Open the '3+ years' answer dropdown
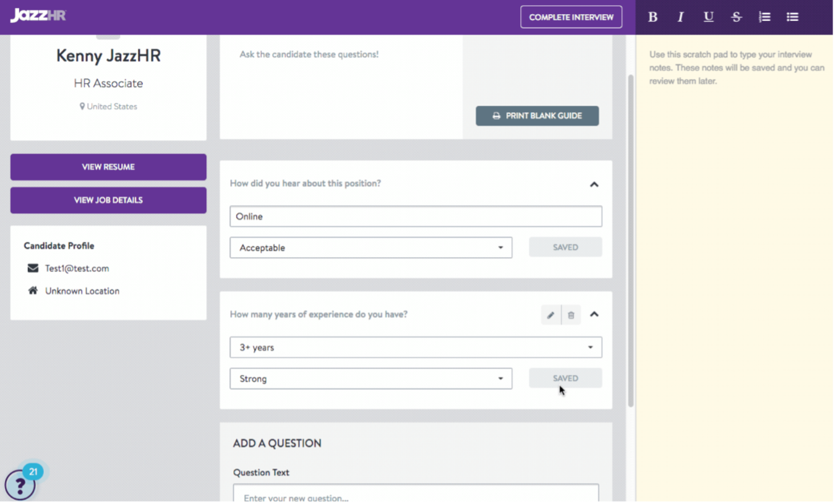This screenshot has width=835, height=504. tap(416, 348)
